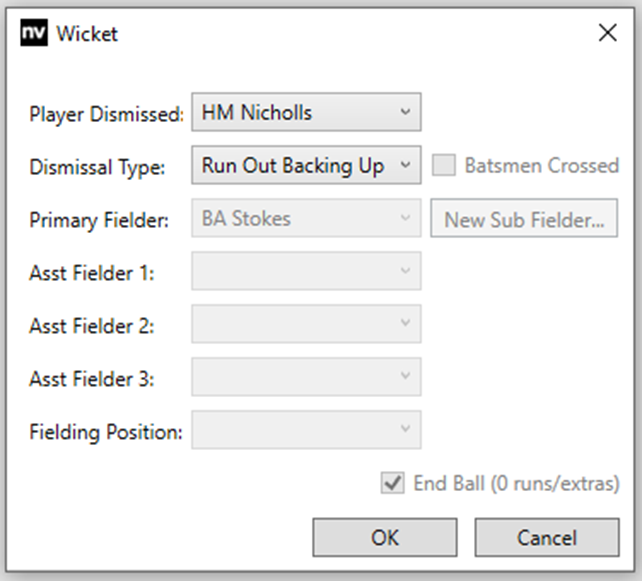Open the Primary Fielder dropdown
The image size is (642, 581).
click(x=305, y=219)
